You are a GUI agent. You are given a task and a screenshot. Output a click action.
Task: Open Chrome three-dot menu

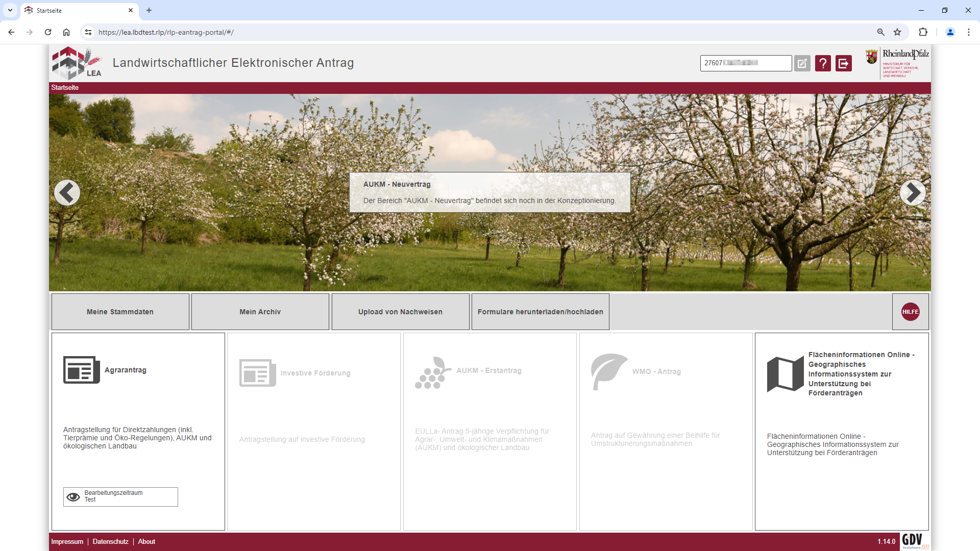[968, 32]
